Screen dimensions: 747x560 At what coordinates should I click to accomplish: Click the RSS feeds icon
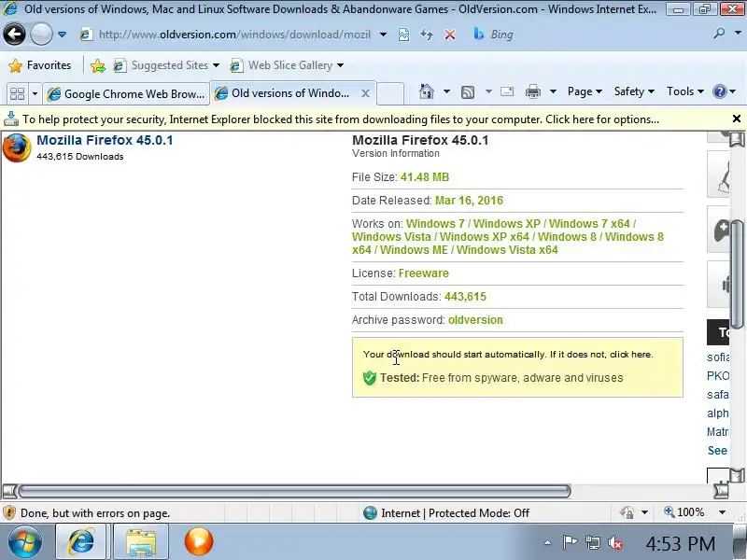pyautogui.click(x=468, y=91)
